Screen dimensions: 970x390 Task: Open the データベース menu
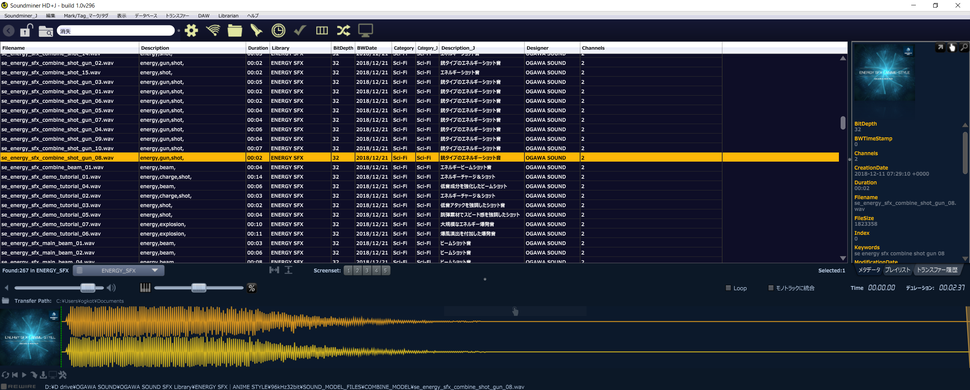click(146, 14)
